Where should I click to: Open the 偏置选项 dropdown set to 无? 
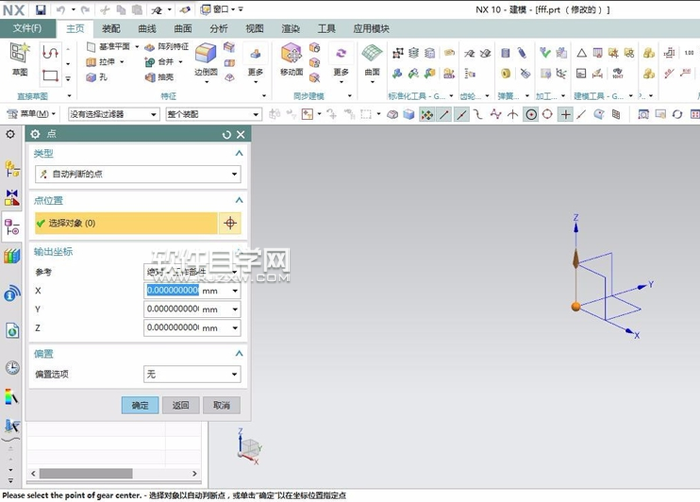coord(192,374)
